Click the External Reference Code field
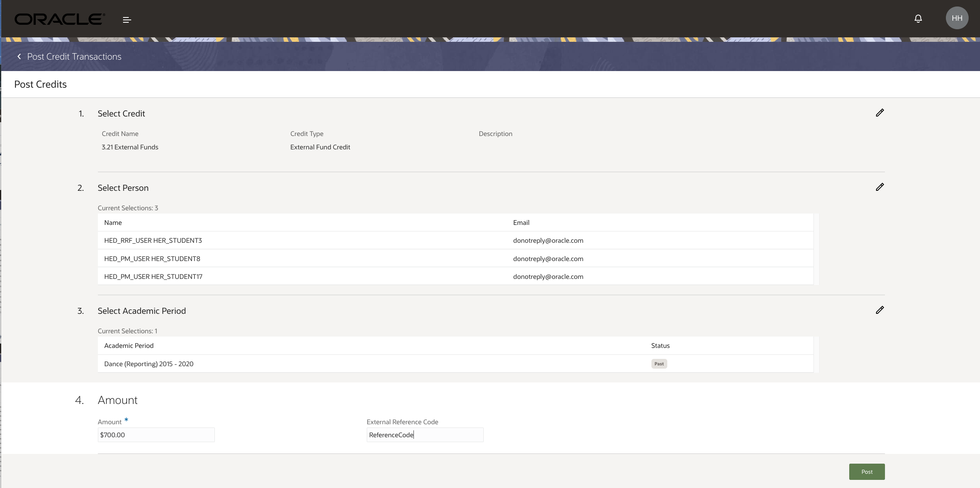The width and height of the screenshot is (980, 488). pos(425,435)
